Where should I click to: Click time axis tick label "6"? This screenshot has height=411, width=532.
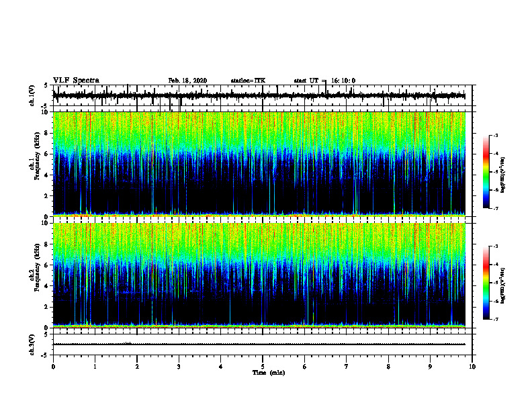pos(305,367)
